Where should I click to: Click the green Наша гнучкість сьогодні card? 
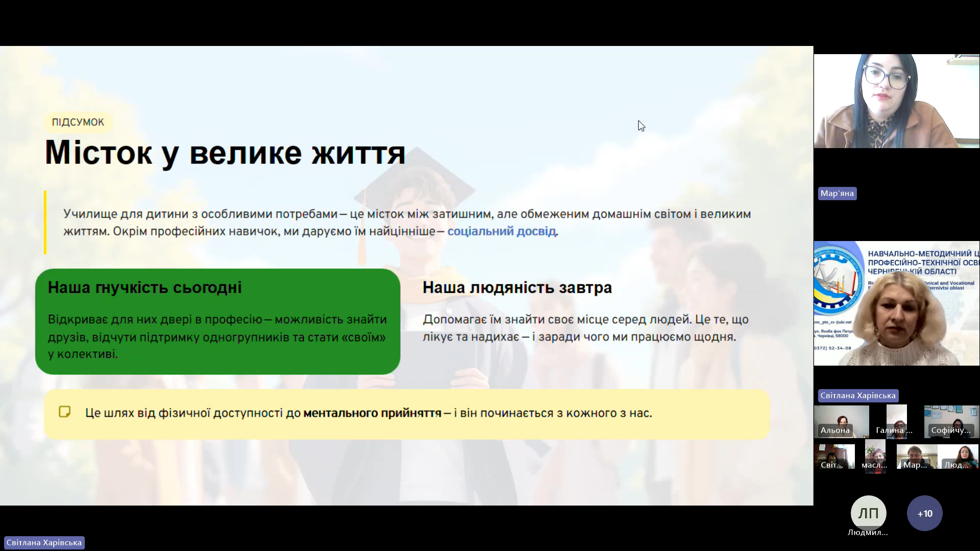click(218, 322)
